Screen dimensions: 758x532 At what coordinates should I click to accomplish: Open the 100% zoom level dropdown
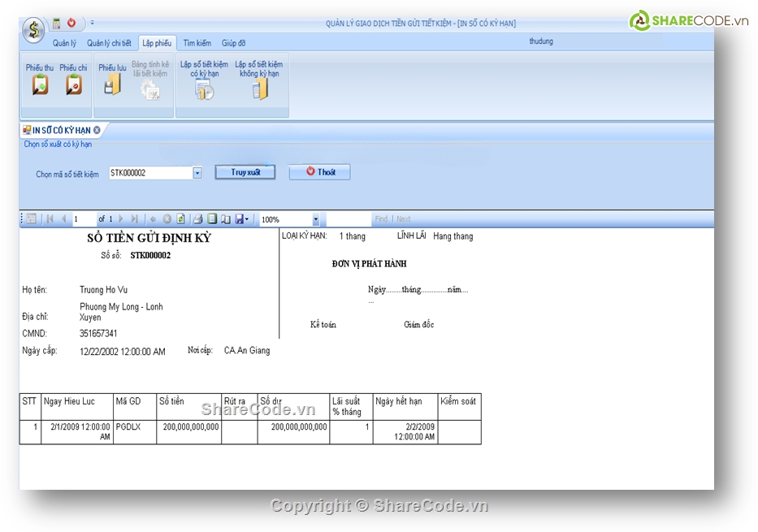point(315,219)
